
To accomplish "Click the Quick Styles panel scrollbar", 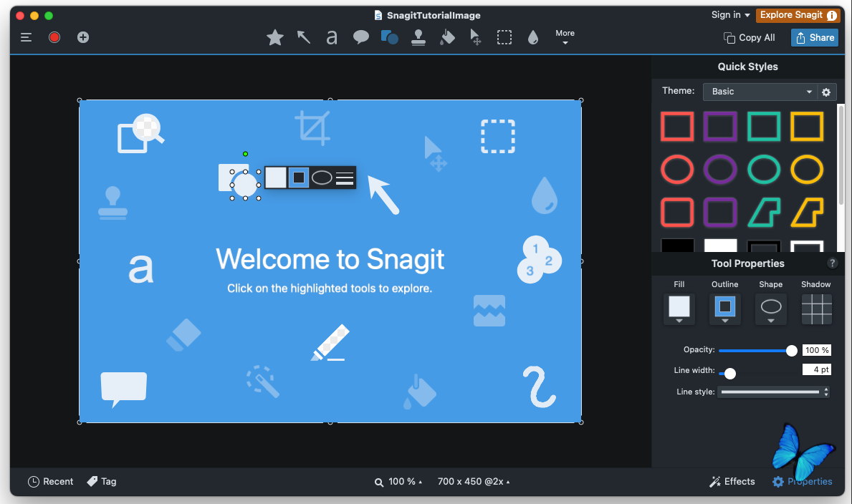I will [x=841, y=155].
